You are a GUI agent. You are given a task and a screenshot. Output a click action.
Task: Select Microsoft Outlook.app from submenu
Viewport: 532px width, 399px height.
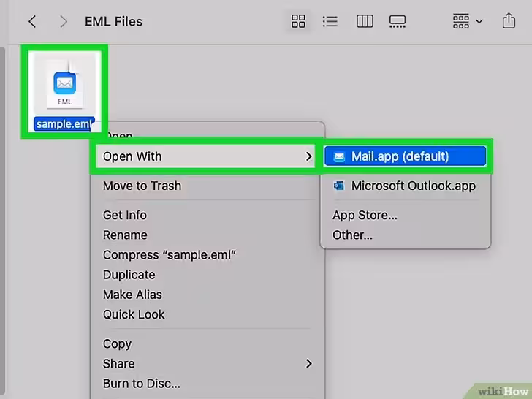[405, 186]
